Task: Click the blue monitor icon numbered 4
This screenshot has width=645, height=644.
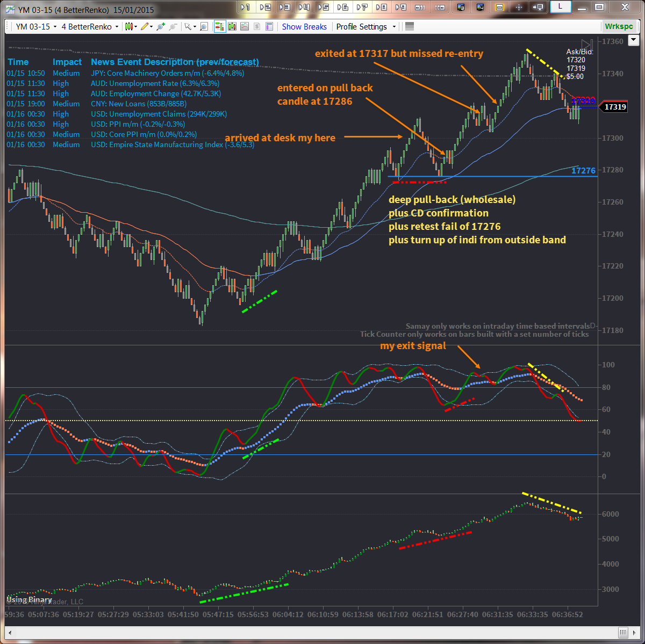Action: pos(479,7)
